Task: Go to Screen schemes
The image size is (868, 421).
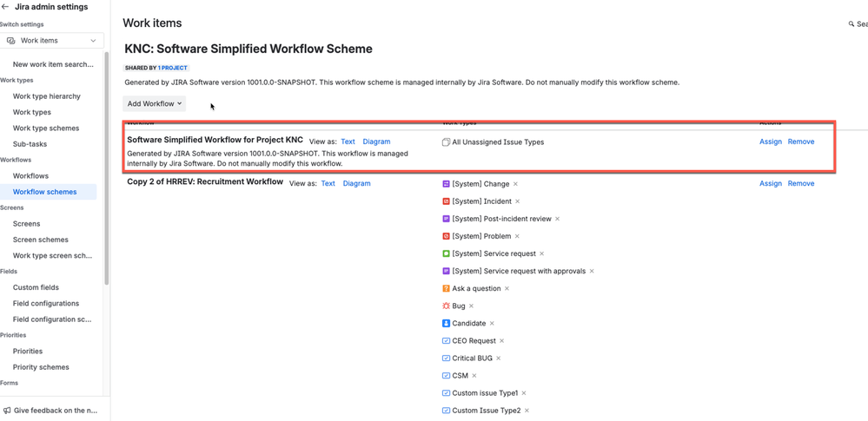Action: [x=41, y=240]
